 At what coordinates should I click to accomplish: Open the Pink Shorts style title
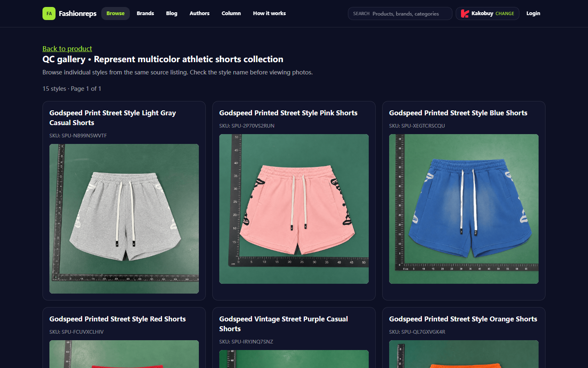288,113
